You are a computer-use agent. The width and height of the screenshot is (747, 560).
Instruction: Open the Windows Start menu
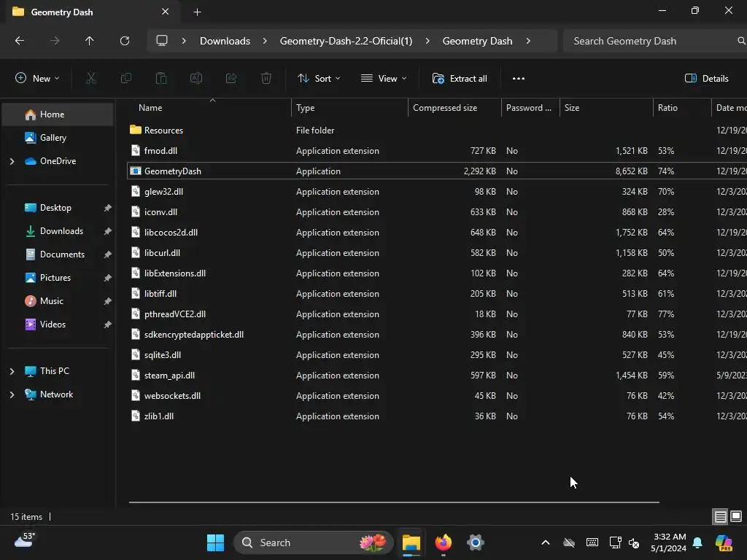pos(215,542)
